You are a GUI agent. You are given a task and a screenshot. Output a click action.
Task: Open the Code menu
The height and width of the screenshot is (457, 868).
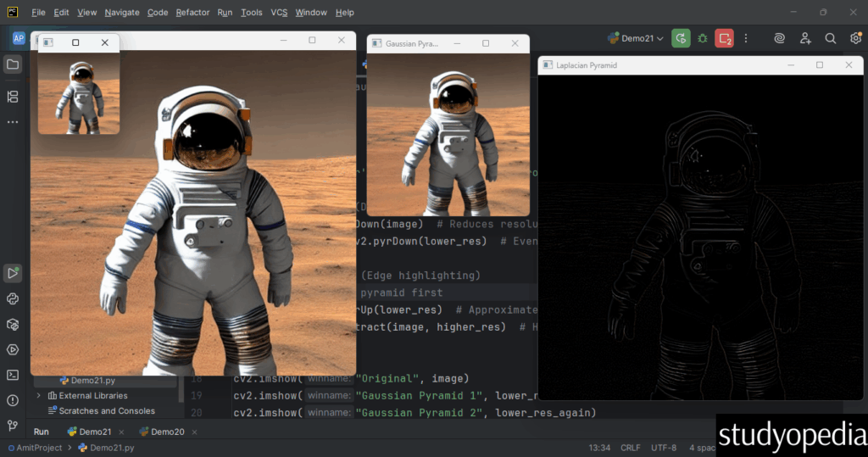tap(157, 12)
